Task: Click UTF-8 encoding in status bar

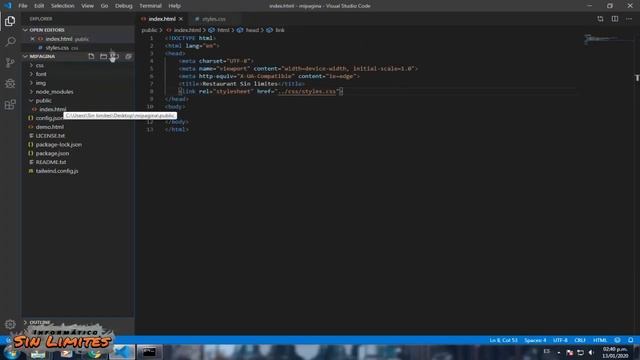Action: tap(560, 340)
